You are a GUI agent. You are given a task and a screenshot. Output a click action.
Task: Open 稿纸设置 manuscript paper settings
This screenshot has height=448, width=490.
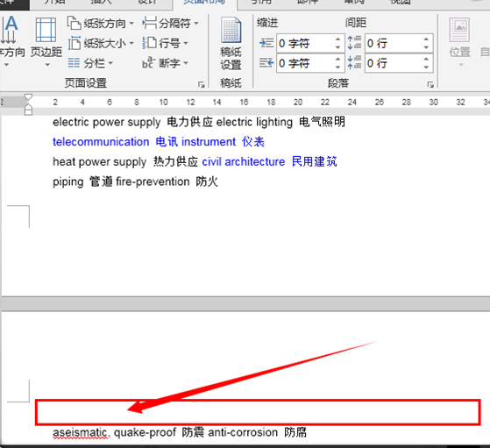coord(231,44)
